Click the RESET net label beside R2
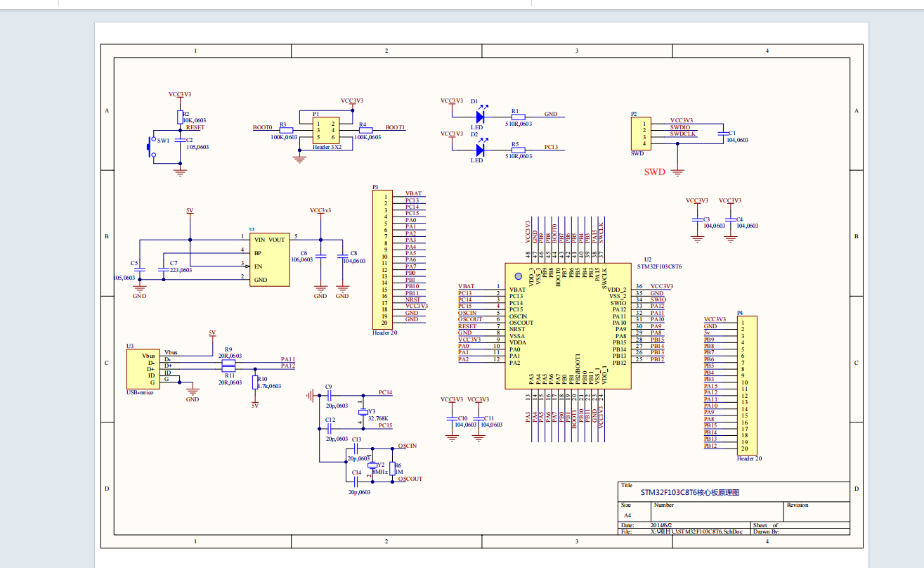Screen dimensions: 924x568 pyautogui.click(x=196, y=127)
